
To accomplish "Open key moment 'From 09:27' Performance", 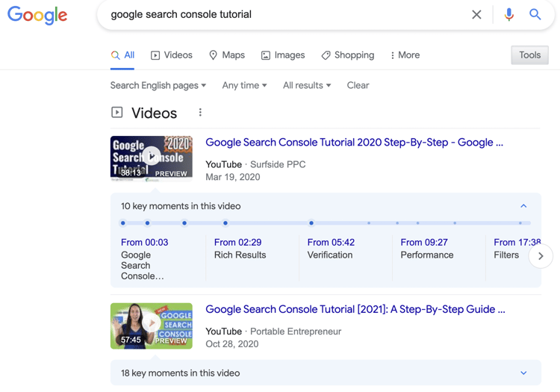I will [x=427, y=249].
